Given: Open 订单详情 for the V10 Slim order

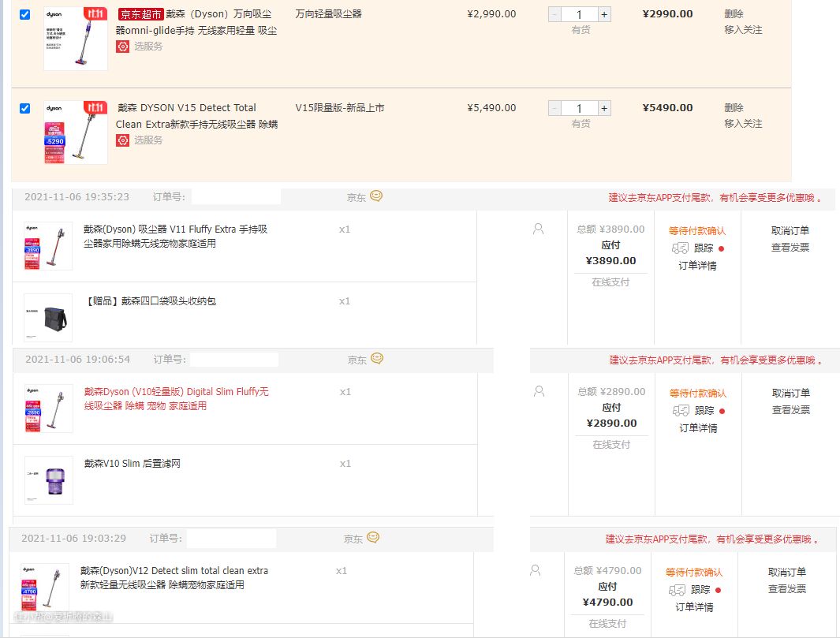Looking at the screenshot, I should (x=699, y=428).
